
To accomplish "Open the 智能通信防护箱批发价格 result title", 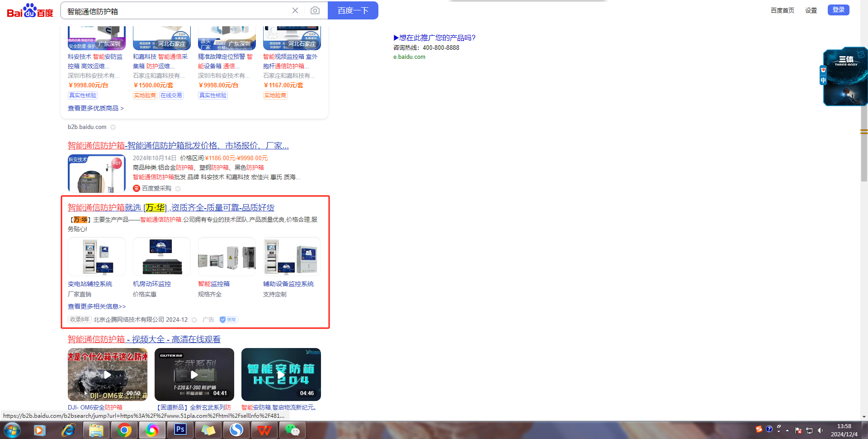I will [178, 145].
